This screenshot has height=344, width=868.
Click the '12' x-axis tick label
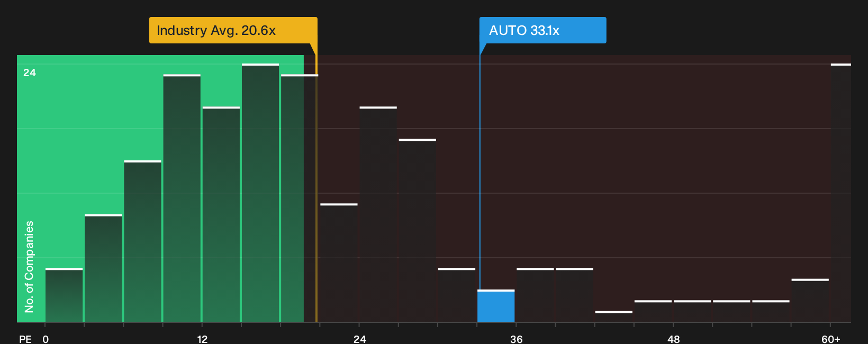pos(202,339)
